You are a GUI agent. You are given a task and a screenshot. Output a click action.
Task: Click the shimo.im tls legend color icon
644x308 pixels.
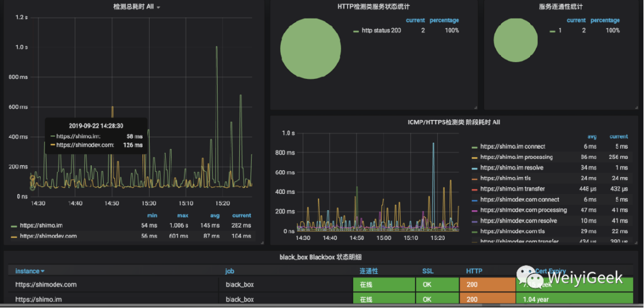click(475, 178)
